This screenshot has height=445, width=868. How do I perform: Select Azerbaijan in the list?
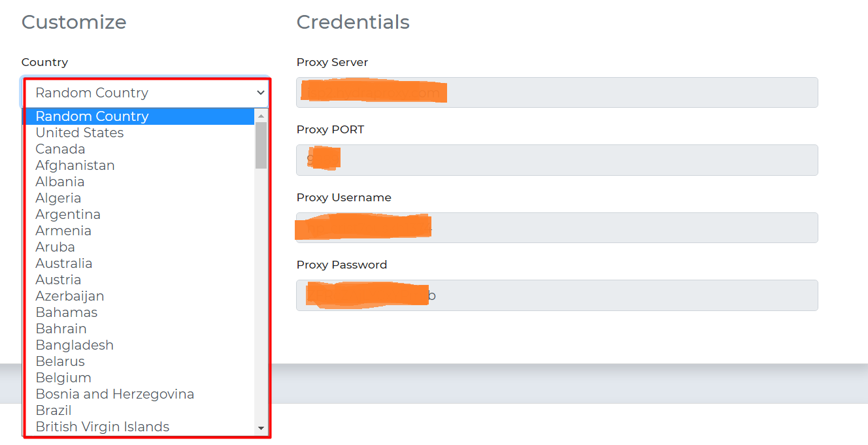(70, 296)
